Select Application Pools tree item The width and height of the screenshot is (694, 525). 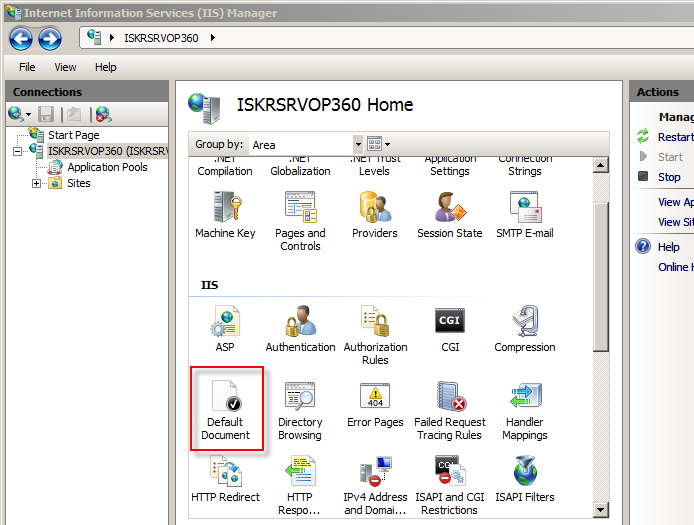[107, 167]
